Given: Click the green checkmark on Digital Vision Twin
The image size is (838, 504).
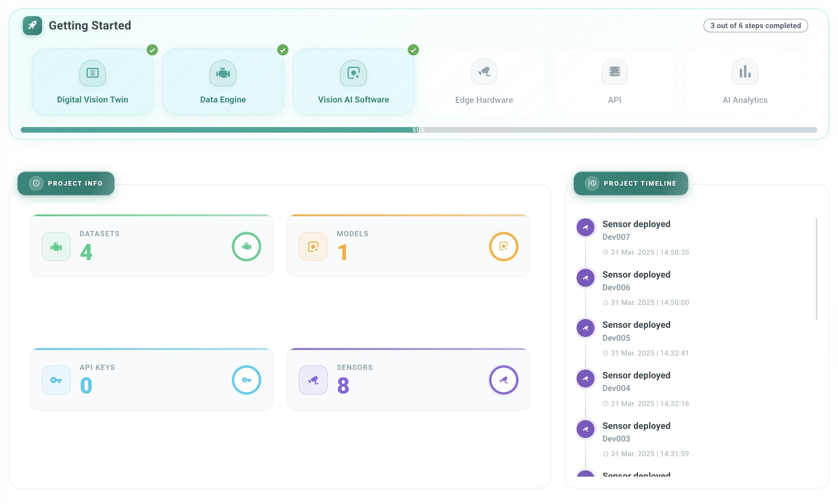Looking at the screenshot, I should pyautogui.click(x=152, y=50).
